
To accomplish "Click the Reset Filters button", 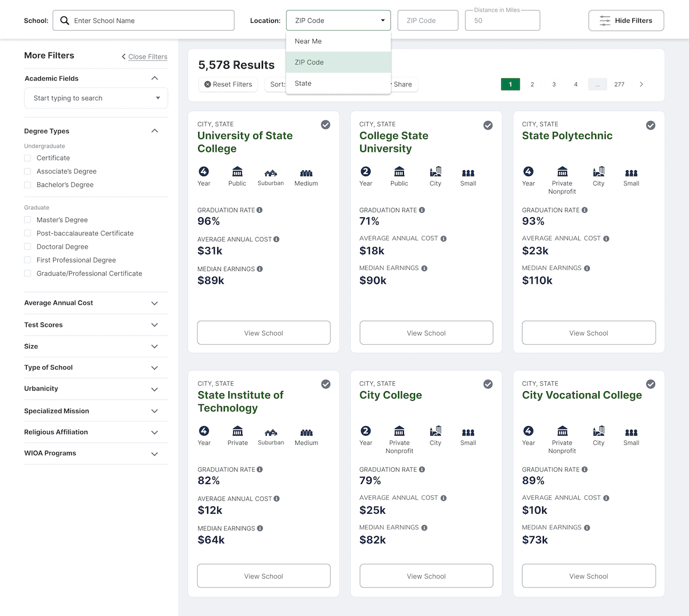I will [x=228, y=84].
